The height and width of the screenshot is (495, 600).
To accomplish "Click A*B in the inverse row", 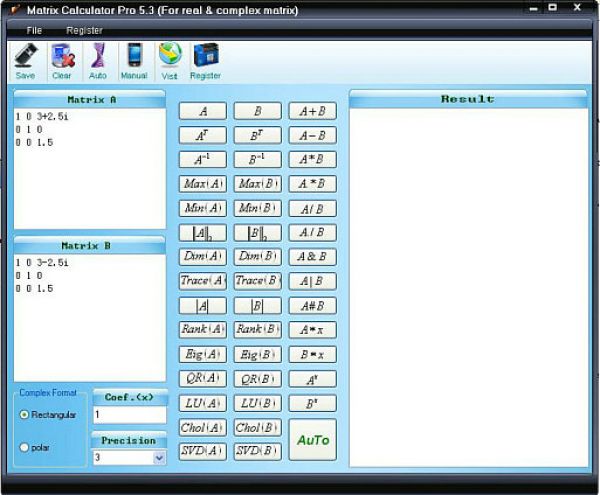I will pyautogui.click(x=313, y=159).
